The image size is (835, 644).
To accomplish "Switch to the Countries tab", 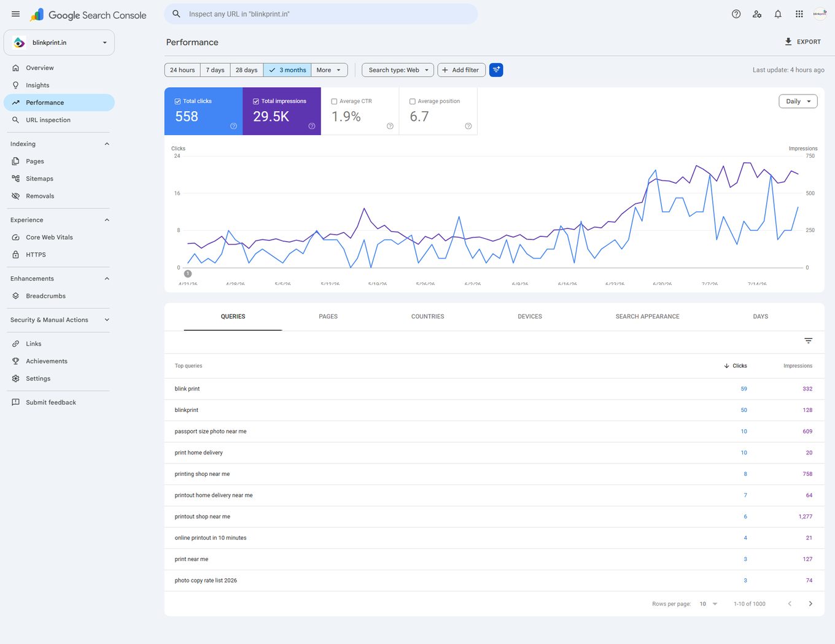I will point(427,317).
